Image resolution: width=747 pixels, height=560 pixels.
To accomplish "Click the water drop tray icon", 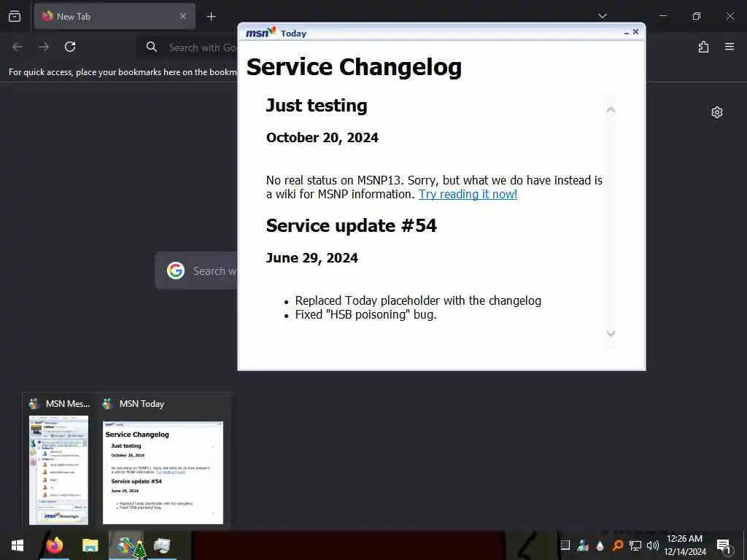I will pyautogui.click(x=600, y=545).
